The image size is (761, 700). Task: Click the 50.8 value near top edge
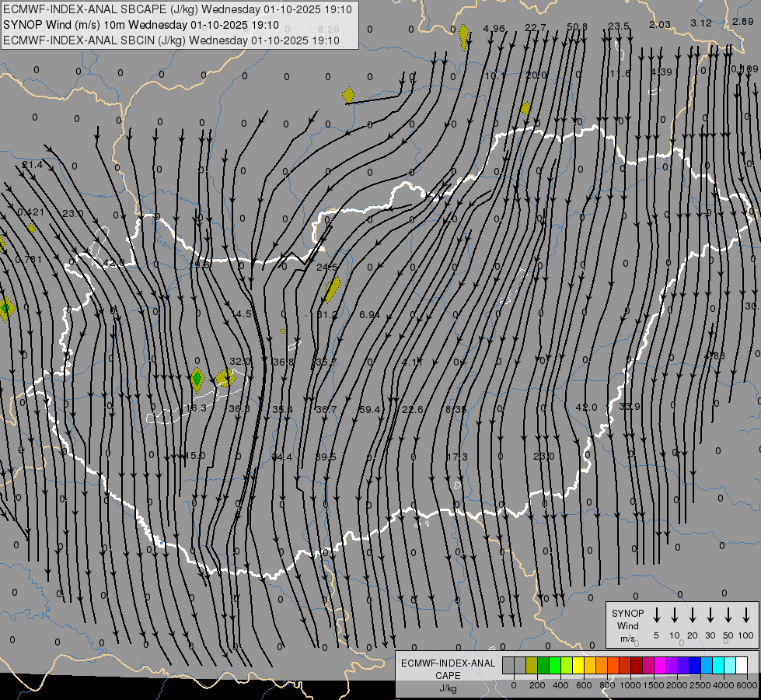click(x=577, y=26)
